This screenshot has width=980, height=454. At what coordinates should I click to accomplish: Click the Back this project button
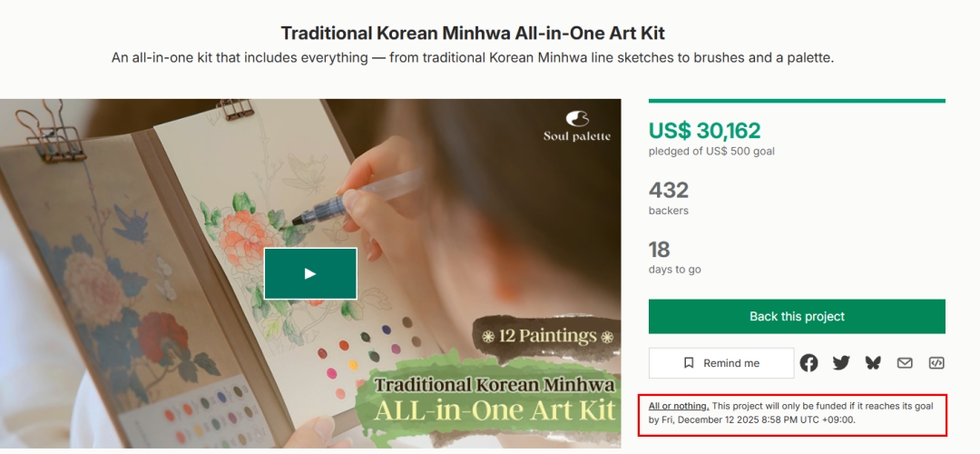(x=797, y=317)
